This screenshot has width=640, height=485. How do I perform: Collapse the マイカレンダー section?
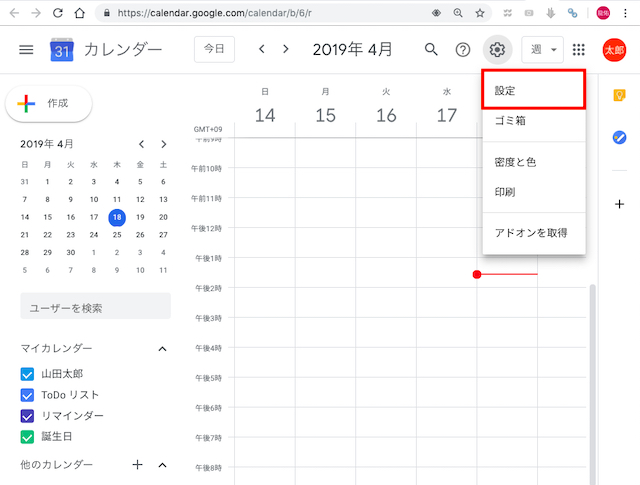pyautogui.click(x=162, y=349)
